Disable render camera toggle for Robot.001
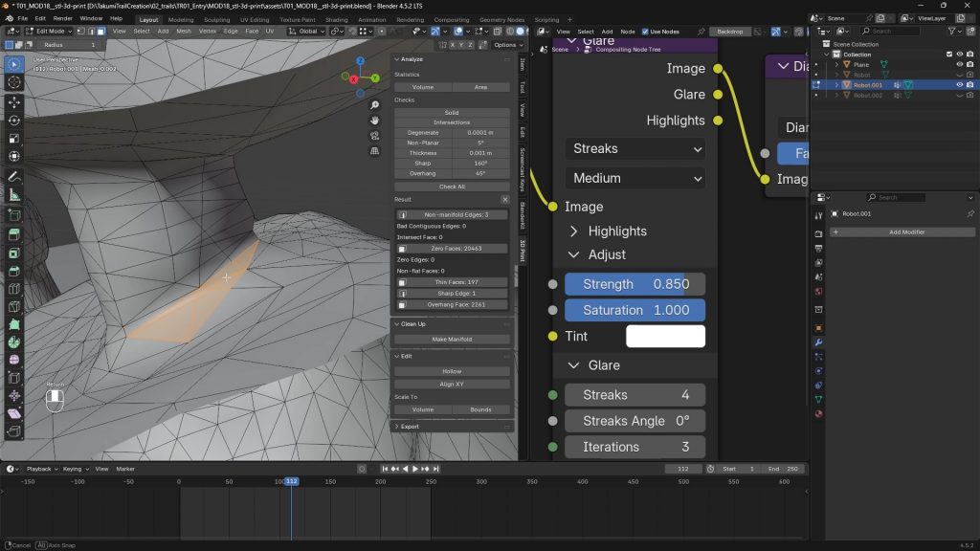 [969, 85]
